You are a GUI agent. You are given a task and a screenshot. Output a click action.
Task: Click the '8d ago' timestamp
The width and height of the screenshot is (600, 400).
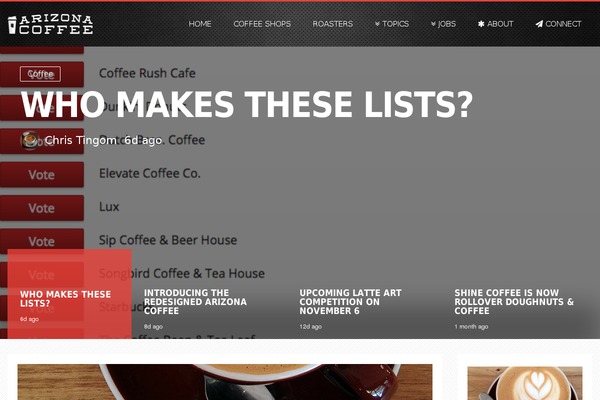[153, 327]
